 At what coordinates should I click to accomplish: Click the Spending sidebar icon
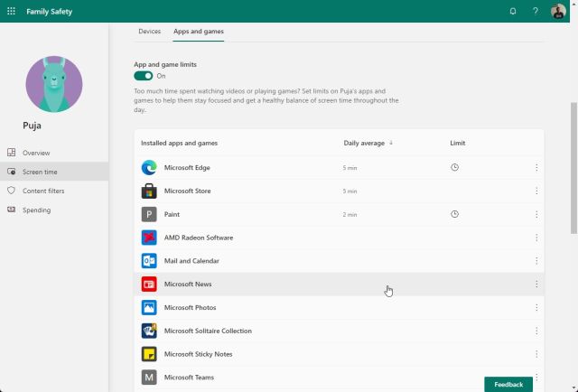click(x=12, y=210)
